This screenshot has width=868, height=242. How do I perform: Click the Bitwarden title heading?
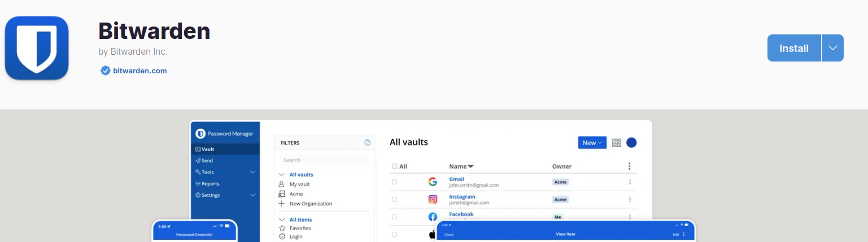tap(154, 30)
